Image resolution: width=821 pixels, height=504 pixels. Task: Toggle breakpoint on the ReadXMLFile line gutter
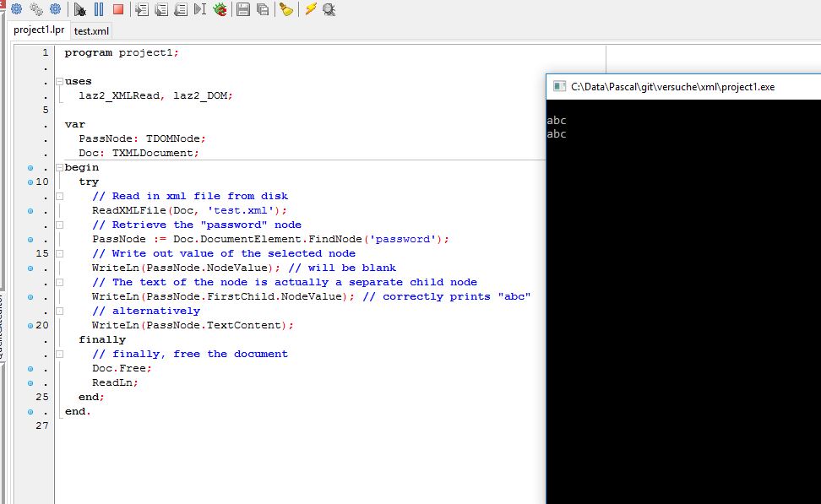(x=30, y=210)
